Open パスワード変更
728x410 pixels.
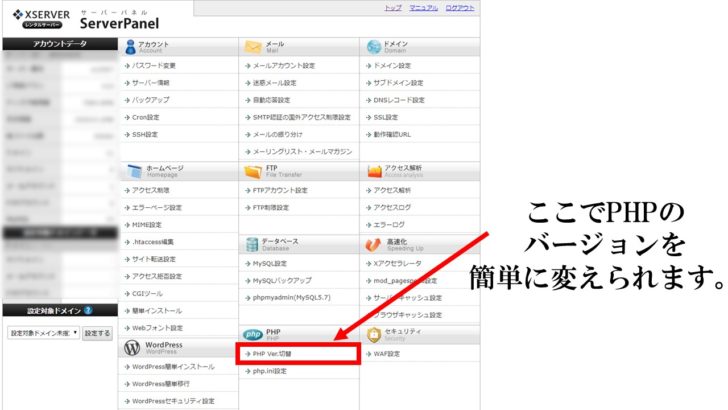tap(153, 66)
